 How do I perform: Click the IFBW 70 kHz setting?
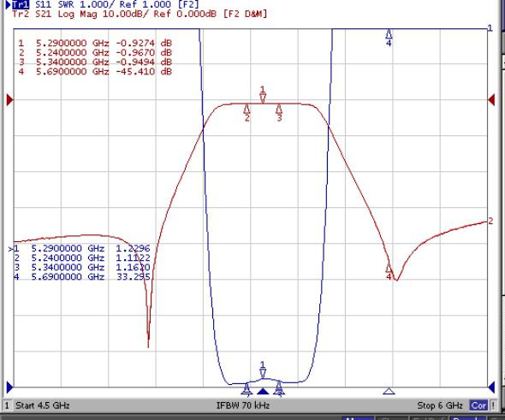point(243,405)
